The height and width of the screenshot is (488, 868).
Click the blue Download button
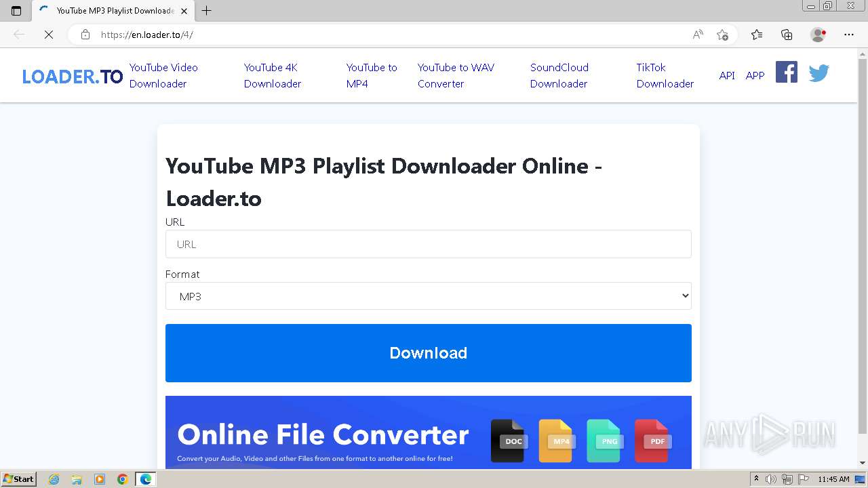click(x=429, y=353)
